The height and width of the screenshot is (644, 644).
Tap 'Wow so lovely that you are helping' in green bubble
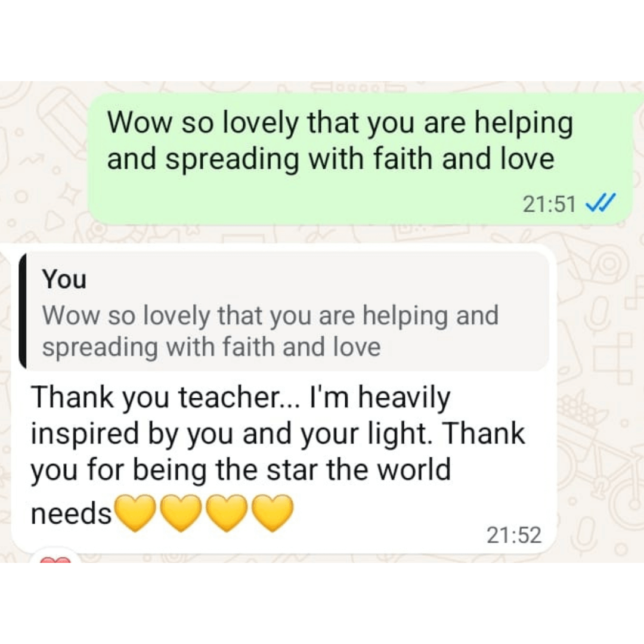click(340, 123)
